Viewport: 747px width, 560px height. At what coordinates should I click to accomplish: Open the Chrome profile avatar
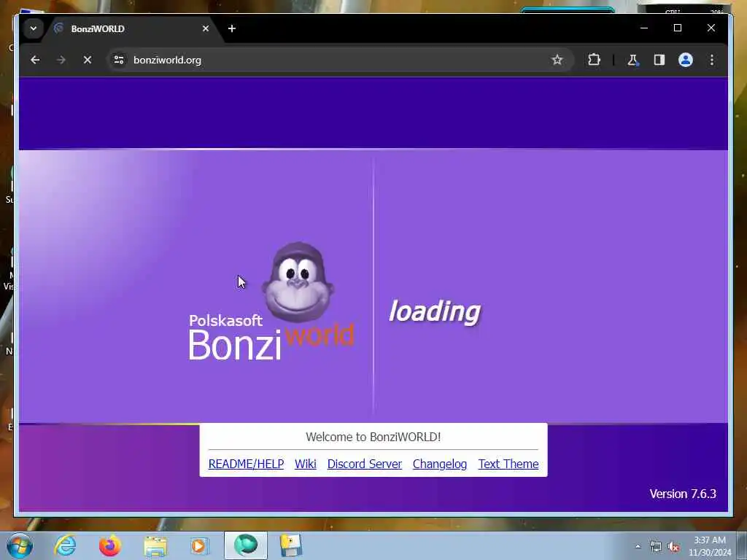pos(686,60)
